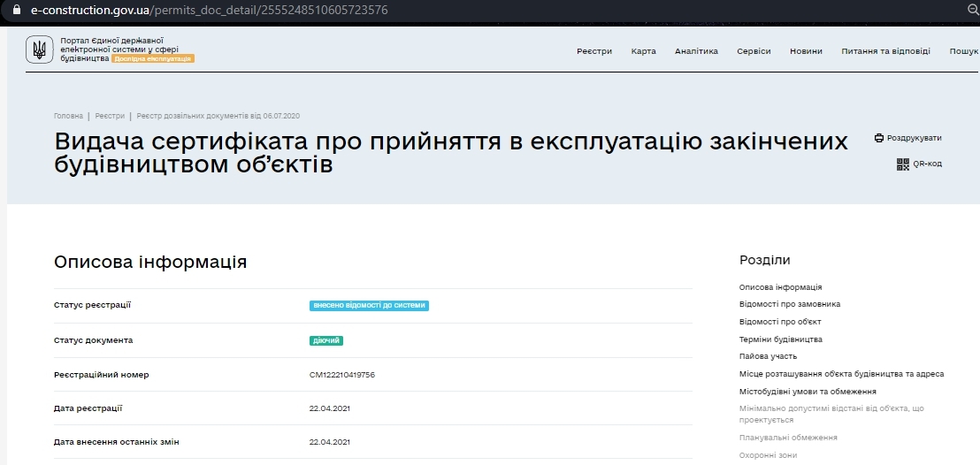This screenshot has width=980, height=465.
Task: Open Питання та відповіді page
Action: [885, 51]
